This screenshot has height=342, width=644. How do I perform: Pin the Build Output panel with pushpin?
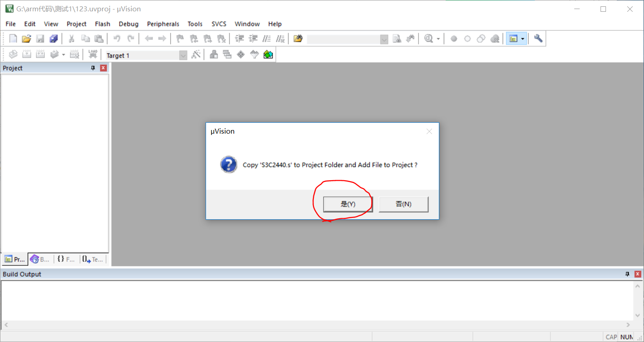(627, 274)
